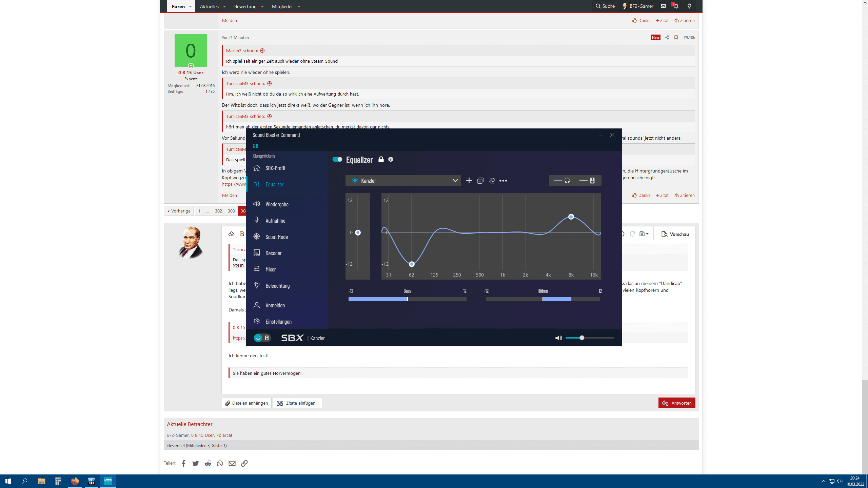Open the Bewertung nav item
Image resolution: width=868 pixels, height=488 pixels.
pos(245,6)
